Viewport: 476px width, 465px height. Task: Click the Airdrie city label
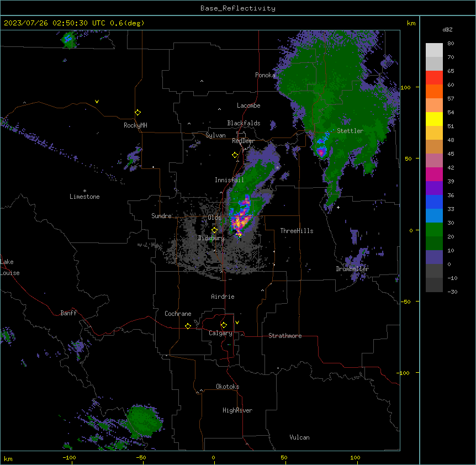(x=223, y=297)
